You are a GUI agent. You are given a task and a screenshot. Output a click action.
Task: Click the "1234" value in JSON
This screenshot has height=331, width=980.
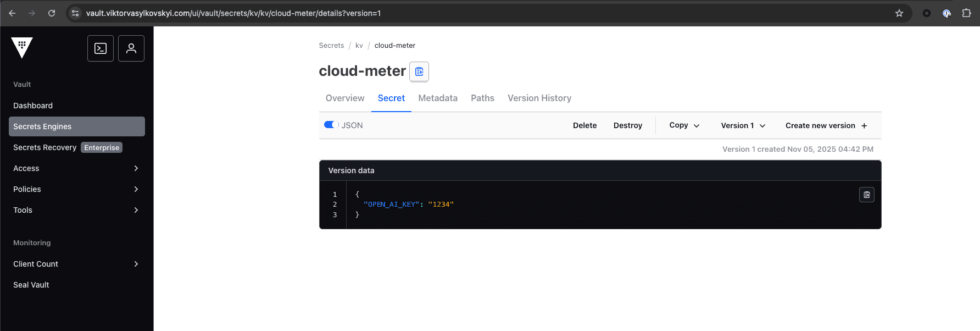441,205
